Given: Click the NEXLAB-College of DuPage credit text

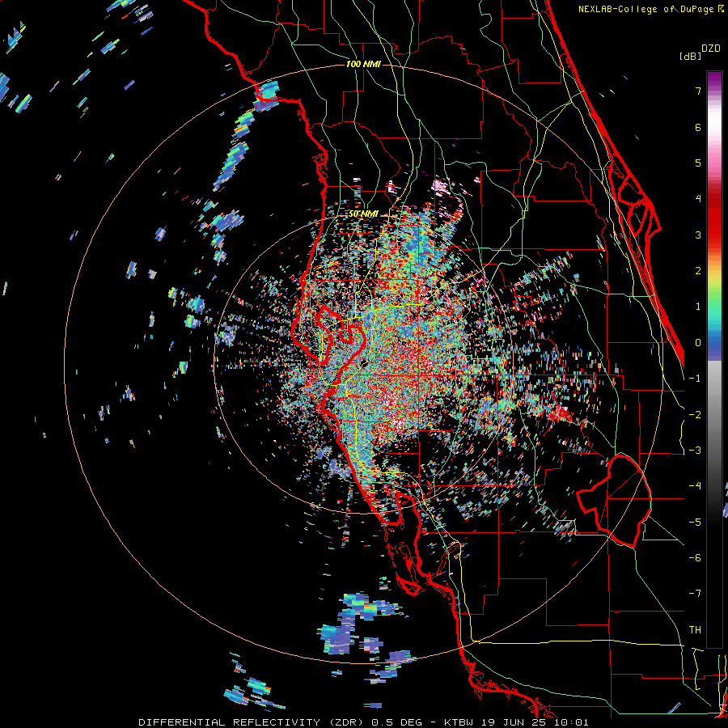Looking at the screenshot, I should tap(650, 9).
